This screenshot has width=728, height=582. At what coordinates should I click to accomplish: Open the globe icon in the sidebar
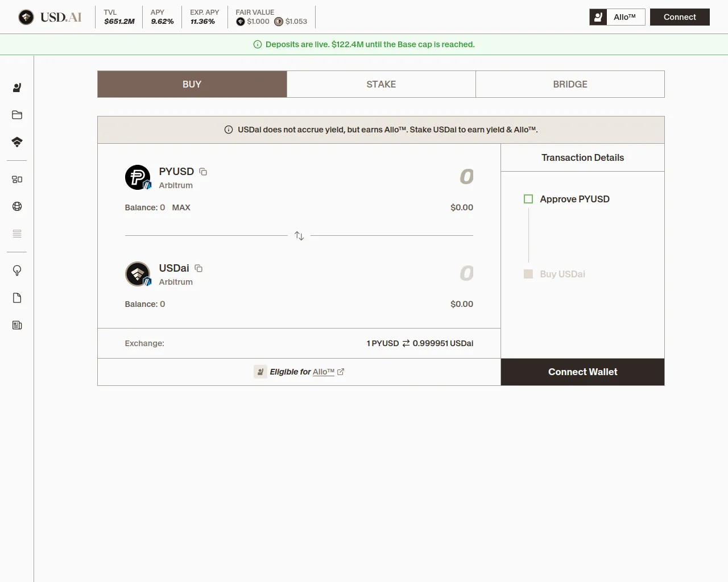pyautogui.click(x=17, y=206)
